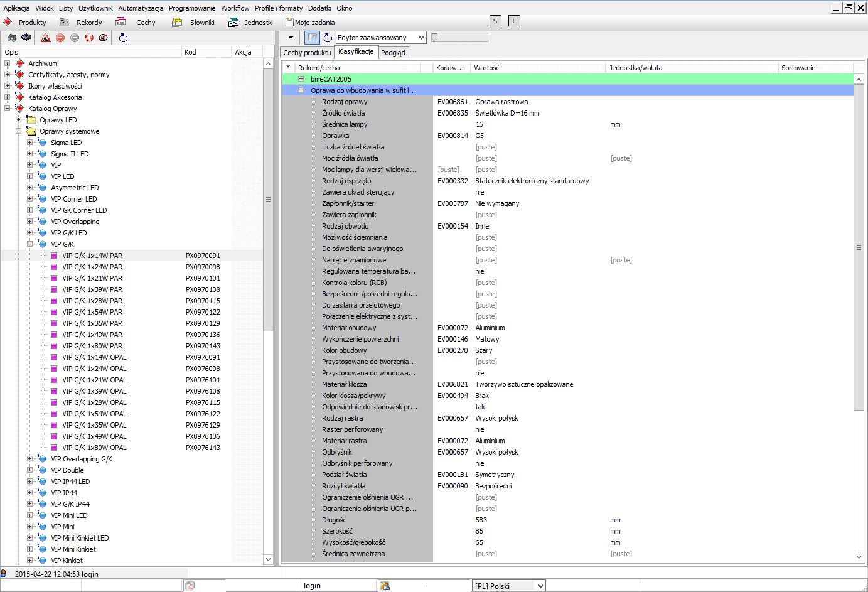Toggle the highlighted edit mode icon
Image resolution: width=868 pixels, height=592 pixels.
tap(312, 38)
